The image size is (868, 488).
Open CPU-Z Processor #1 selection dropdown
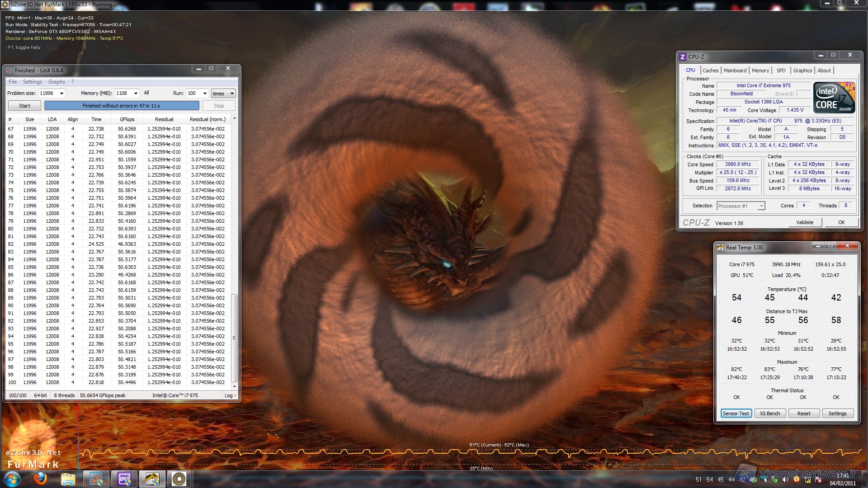(761, 206)
